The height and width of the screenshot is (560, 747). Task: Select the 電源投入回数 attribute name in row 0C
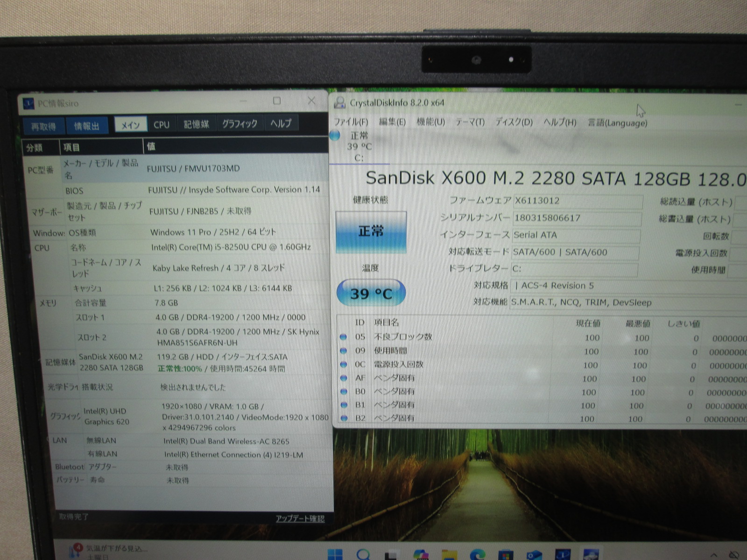pos(398,364)
